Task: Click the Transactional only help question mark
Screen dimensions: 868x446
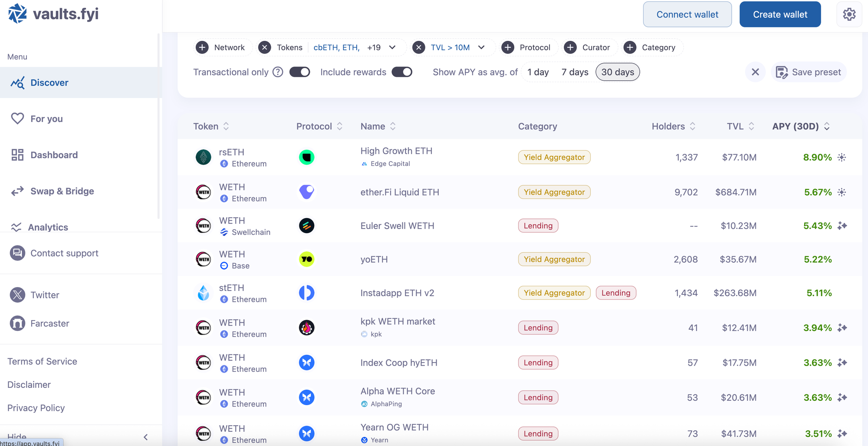Action: click(x=278, y=72)
